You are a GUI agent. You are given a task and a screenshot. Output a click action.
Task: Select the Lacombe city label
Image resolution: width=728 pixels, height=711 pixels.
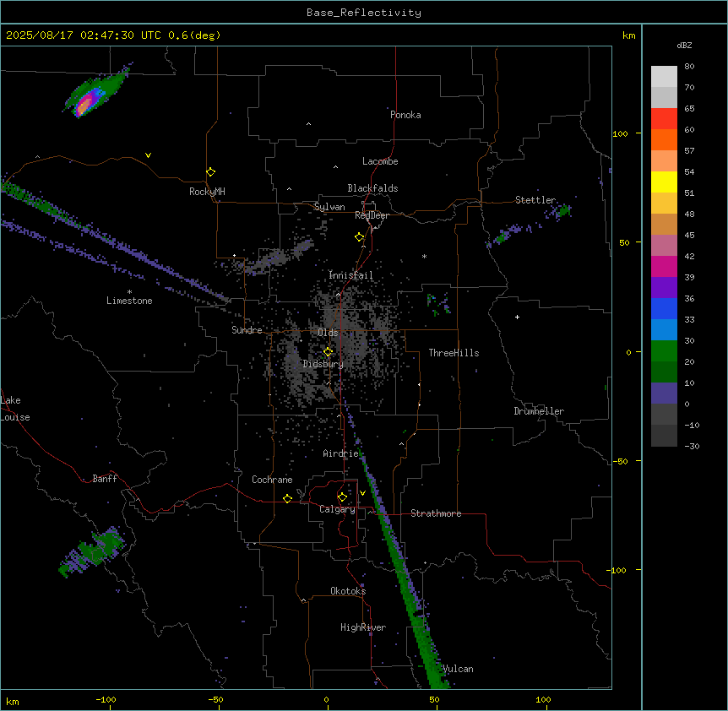[x=380, y=161]
